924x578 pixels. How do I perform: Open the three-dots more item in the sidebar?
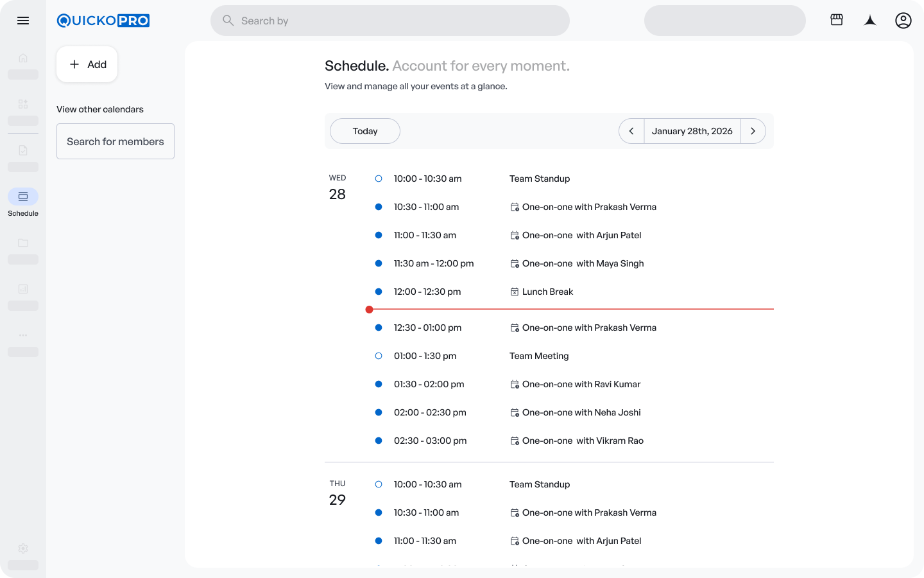23,335
